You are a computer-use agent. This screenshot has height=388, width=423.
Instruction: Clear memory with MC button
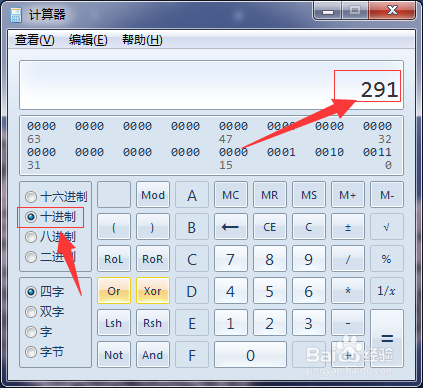[231, 195]
